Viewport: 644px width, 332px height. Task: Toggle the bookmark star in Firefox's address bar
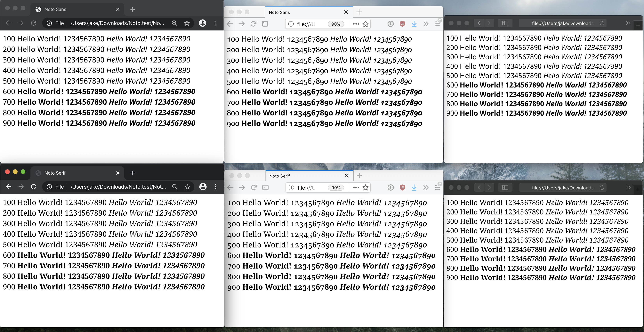pyautogui.click(x=365, y=24)
